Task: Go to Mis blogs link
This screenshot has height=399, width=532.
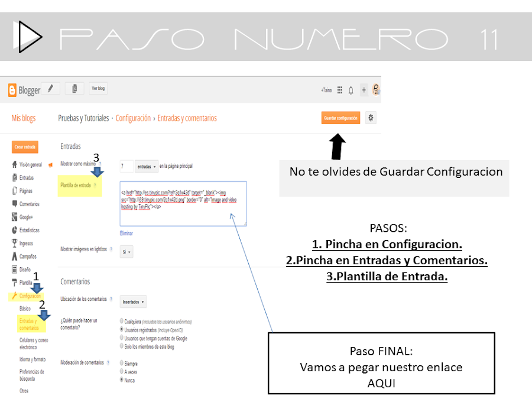Action: tap(24, 118)
